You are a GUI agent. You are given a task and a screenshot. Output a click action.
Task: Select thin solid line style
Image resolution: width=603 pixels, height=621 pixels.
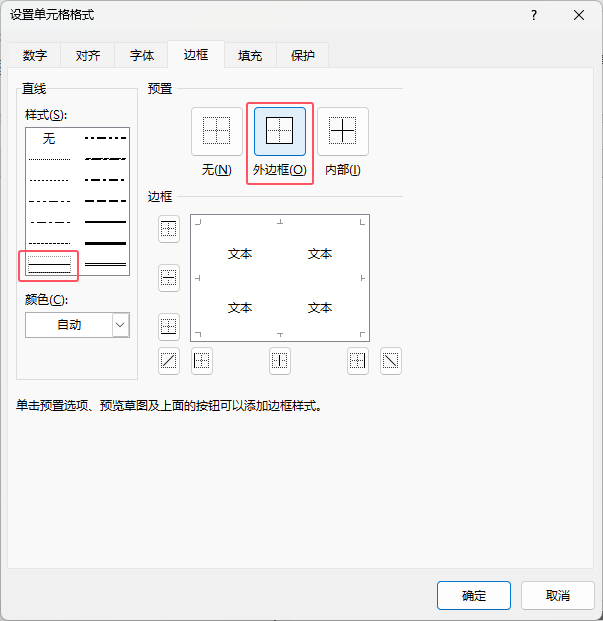[x=49, y=265]
